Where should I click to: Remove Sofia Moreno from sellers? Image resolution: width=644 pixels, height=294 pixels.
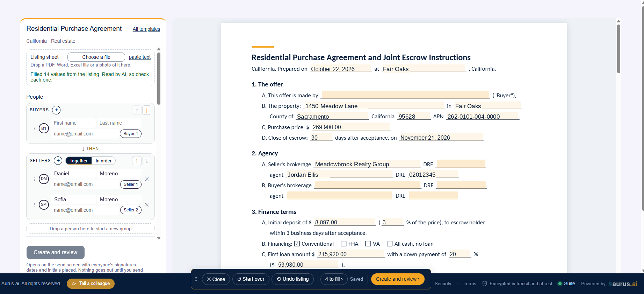click(147, 205)
